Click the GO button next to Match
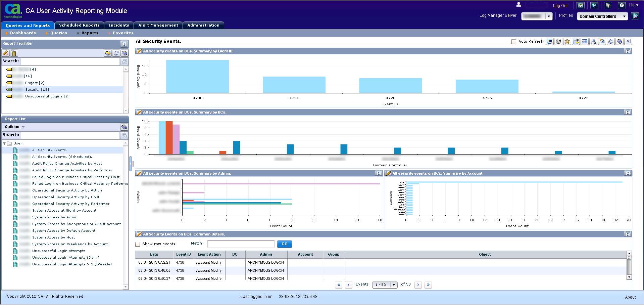Image resolution: width=644 pixels, height=305 pixels. 285,244
